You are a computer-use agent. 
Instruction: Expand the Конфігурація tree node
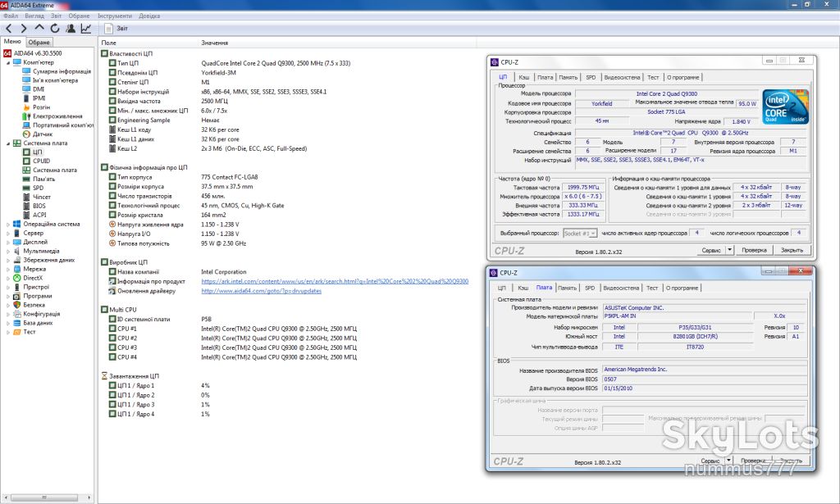click(x=7, y=314)
